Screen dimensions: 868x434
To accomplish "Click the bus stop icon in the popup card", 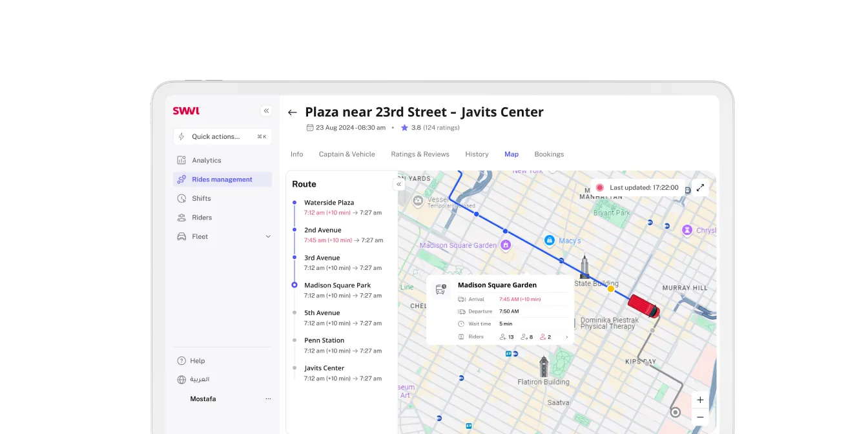I will point(441,289).
